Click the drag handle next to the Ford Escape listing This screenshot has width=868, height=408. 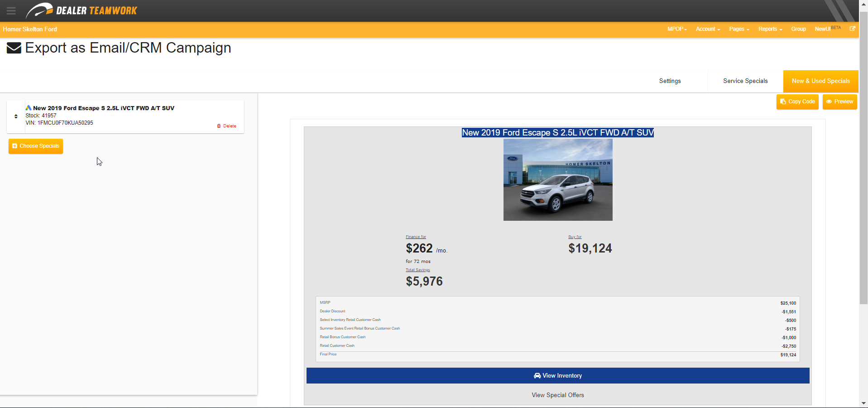coord(16,117)
